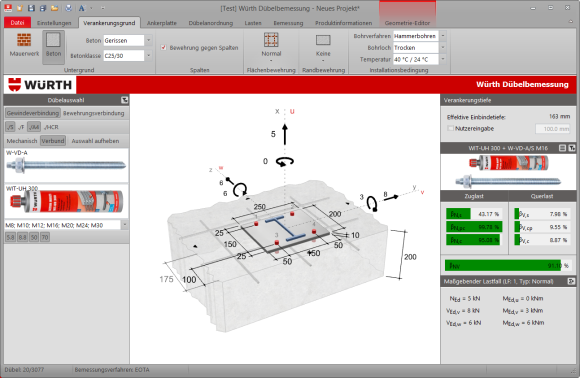The width and height of the screenshot is (580, 378).
Task: Click the W-VD-A threaded rod thumbnail
Action: [67, 165]
